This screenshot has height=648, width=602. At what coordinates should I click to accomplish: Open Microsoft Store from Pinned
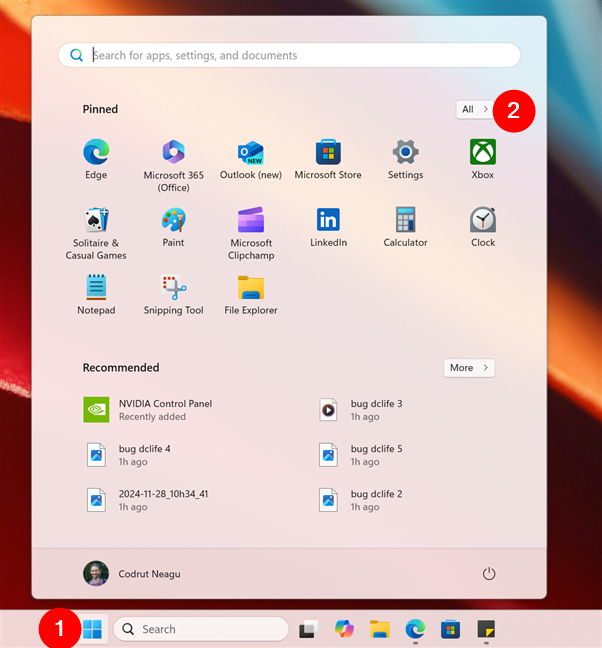pyautogui.click(x=328, y=160)
